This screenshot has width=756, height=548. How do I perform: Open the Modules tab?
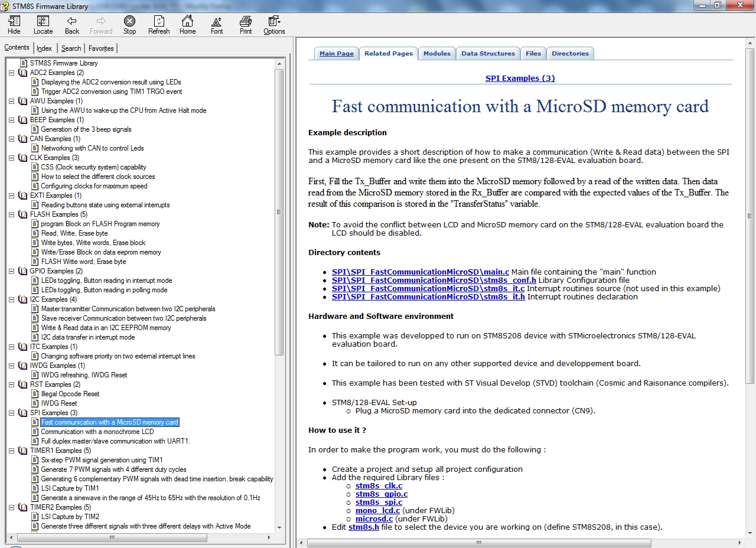437,54
